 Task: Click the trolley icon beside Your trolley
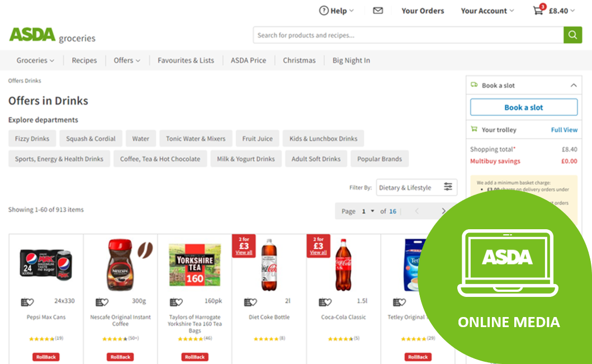coord(474,129)
